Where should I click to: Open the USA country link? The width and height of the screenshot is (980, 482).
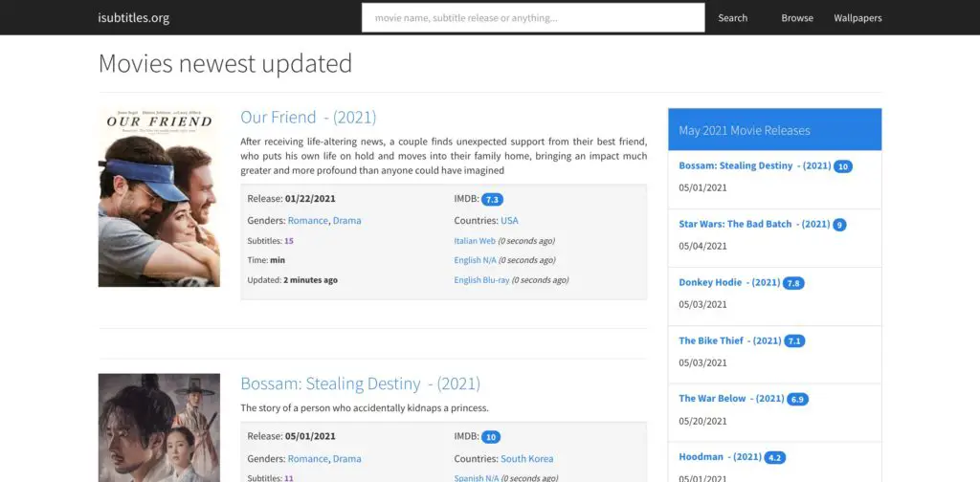click(x=509, y=220)
